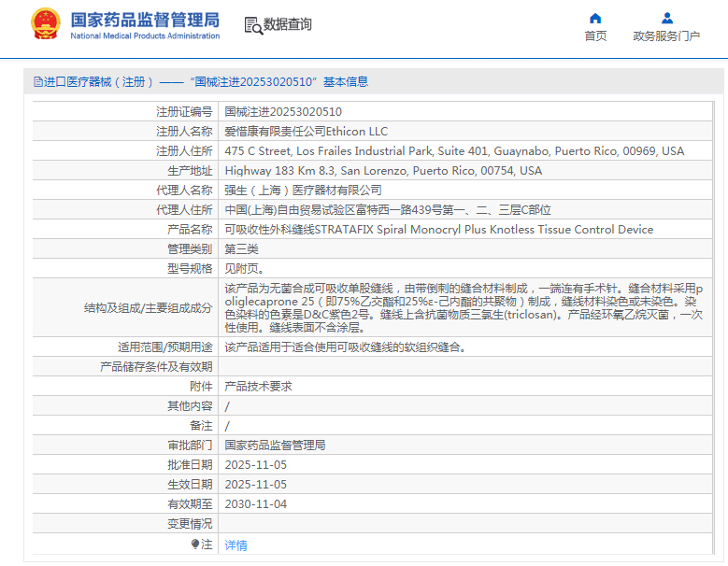Click the 生效日期 row label
728x566 pixels.
190,485
